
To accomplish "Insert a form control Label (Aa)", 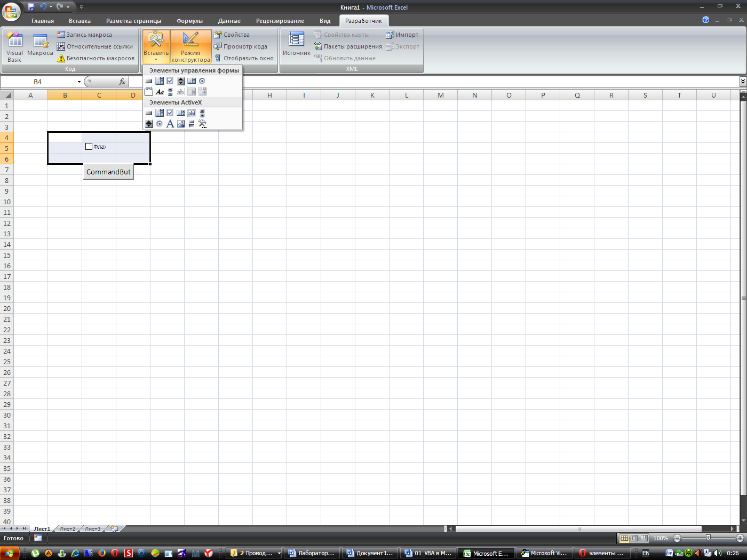I will point(160,92).
